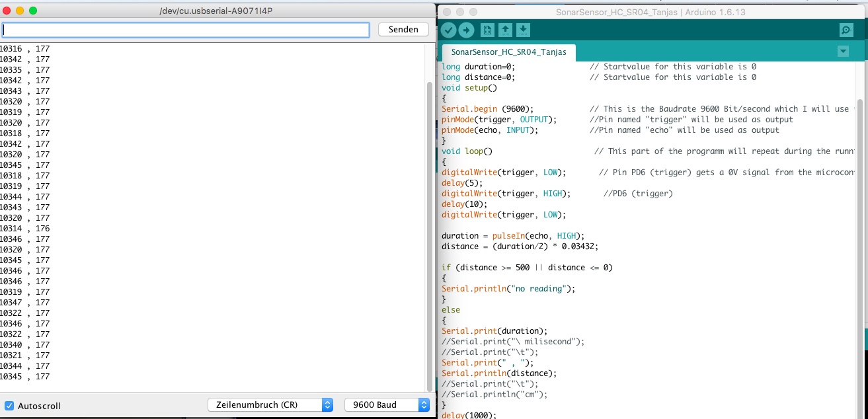The width and height of the screenshot is (868, 419).
Task: Click the code line 'Serial.println(distance);'
Action: pos(499,373)
